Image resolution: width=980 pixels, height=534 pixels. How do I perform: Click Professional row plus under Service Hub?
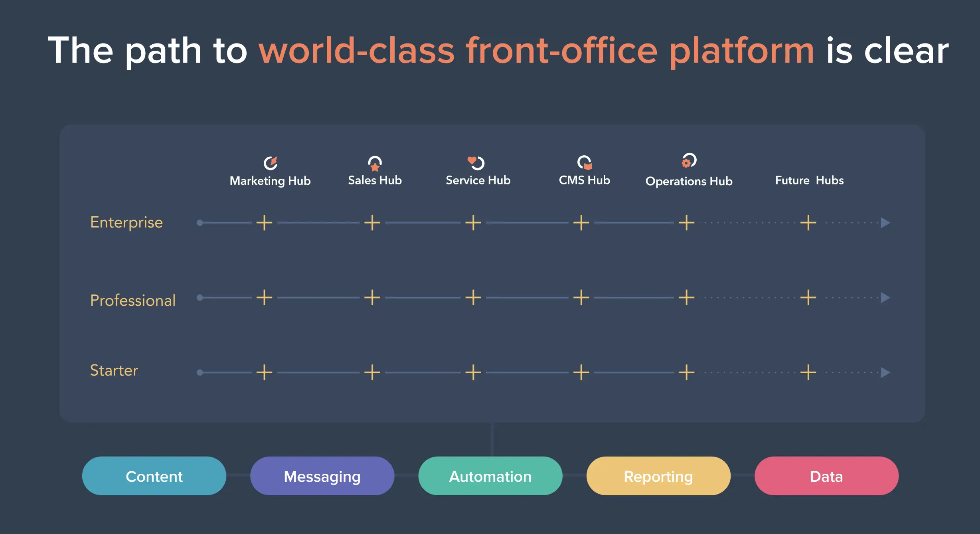pyautogui.click(x=473, y=297)
